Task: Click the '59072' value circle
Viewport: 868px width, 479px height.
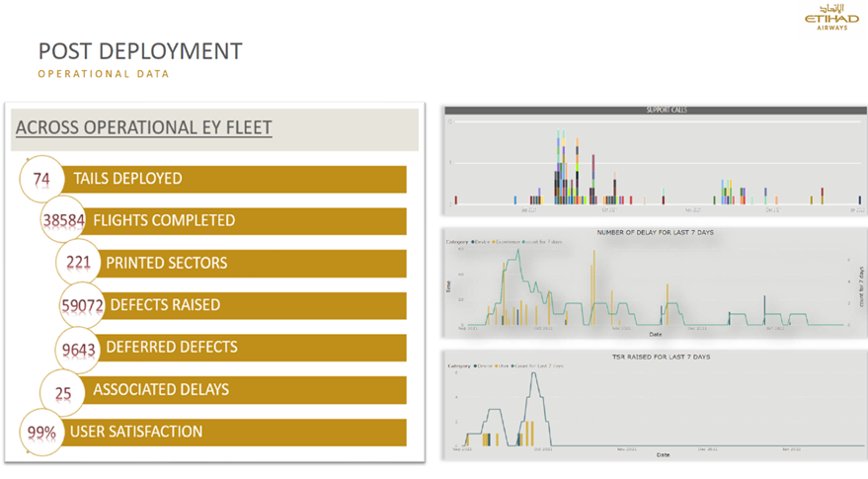Action: pyautogui.click(x=82, y=305)
